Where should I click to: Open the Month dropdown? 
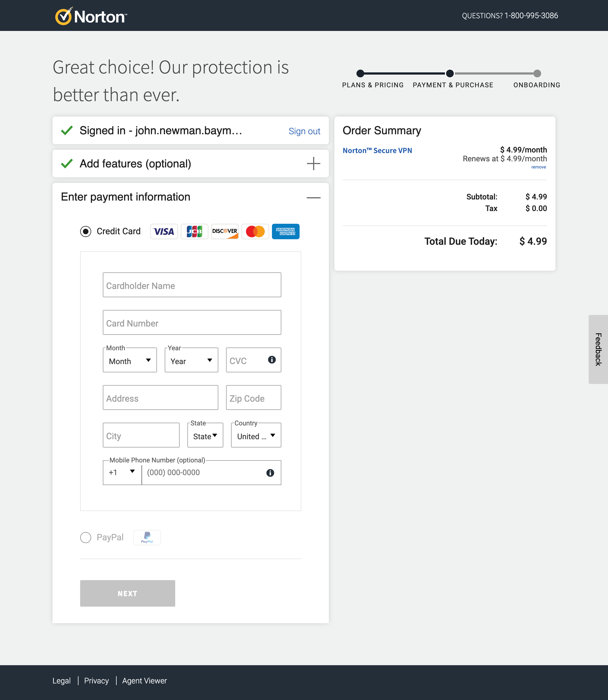130,360
